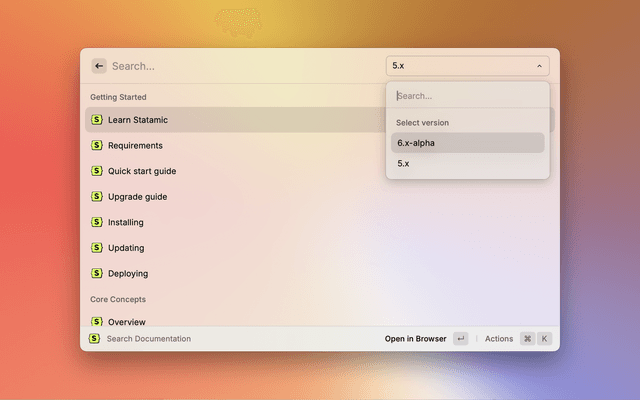This screenshot has width=640, height=400.
Task: Click Statamic icon beside Installing
Action: (x=97, y=222)
